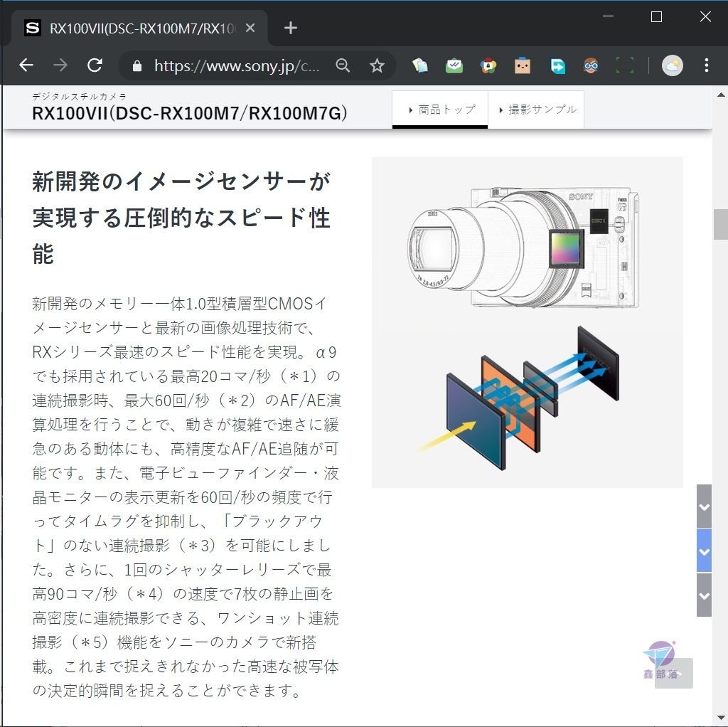The width and height of the screenshot is (728, 727).
Task: Maximize the browser window
Action: tap(656, 17)
